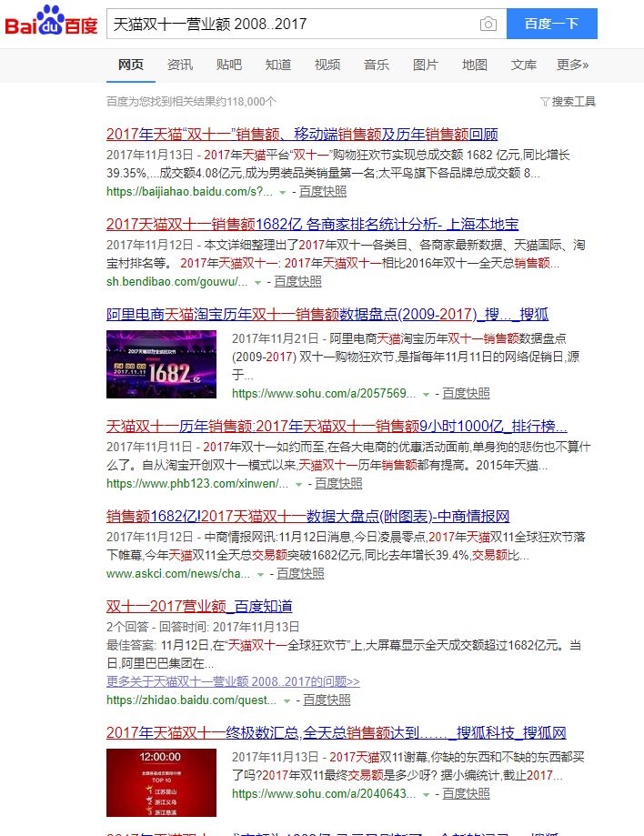Expand arrow next to zhidao.baidu.com URL
The image size is (644, 836).
(x=287, y=701)
